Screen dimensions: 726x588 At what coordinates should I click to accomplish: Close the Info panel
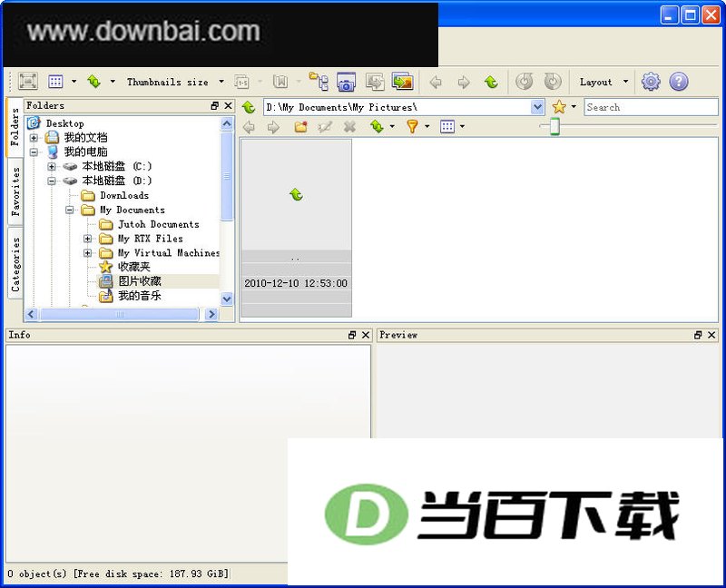[x=366, y=335]
